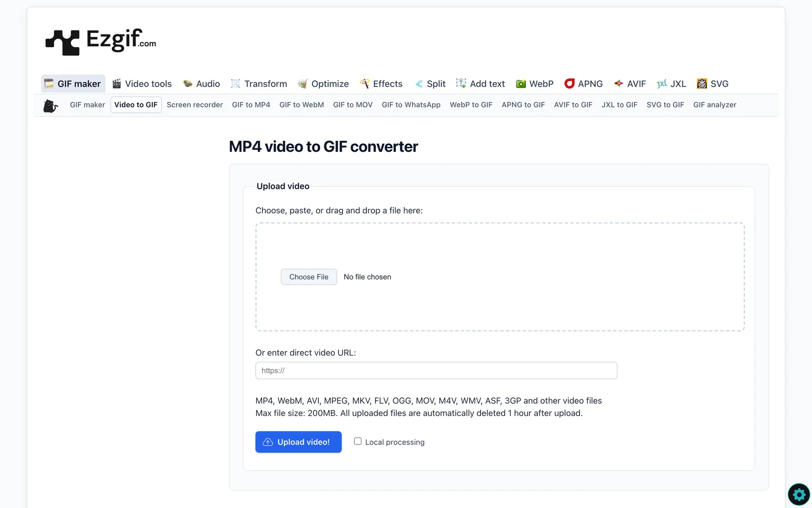This screenshot has width=812, height=508.
Task: Click 'Or enter direct video URL:' label
Action: pos(306,353)
